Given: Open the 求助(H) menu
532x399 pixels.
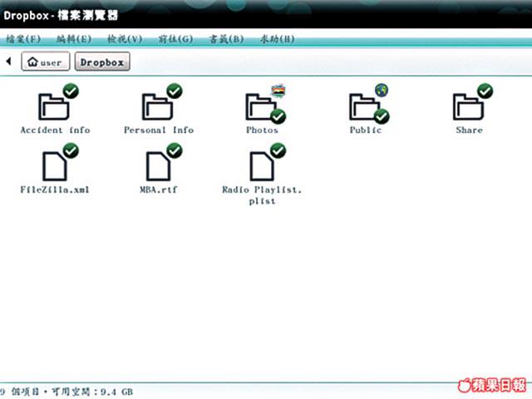Looking at the screenshot, I should 278,39.
